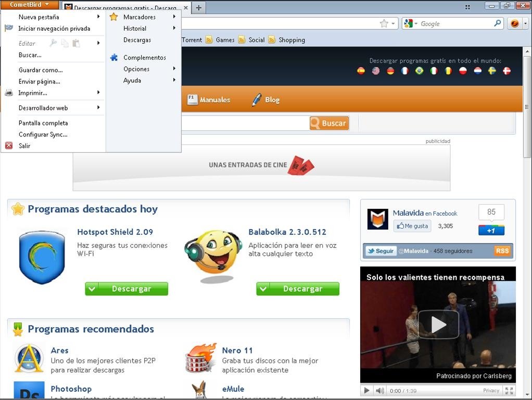This screenshot has height=400, width=532.
Task: Mute the video with speaker icon
Action: point(380,391)
